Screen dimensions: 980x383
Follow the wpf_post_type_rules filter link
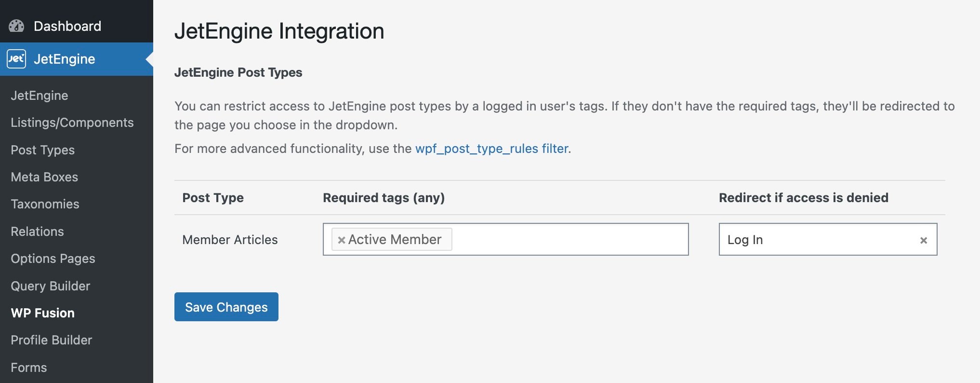coord(492,149)
